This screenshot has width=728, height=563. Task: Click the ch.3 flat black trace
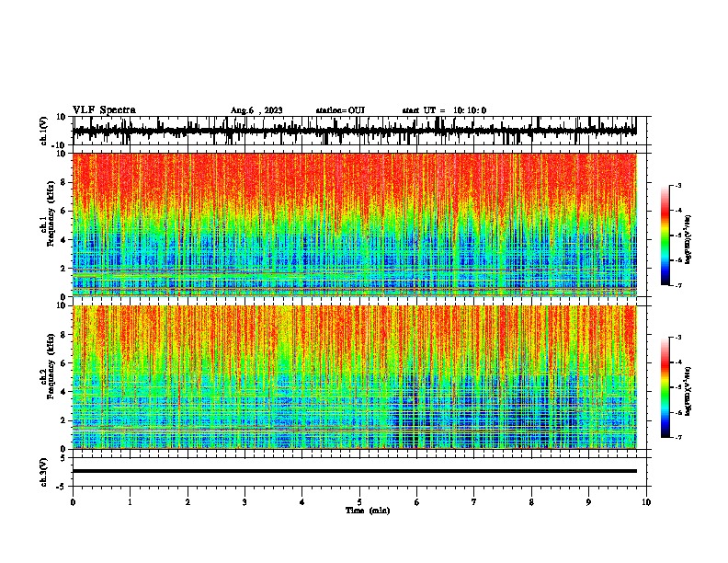pyautogui.click(x=355, y=471)
